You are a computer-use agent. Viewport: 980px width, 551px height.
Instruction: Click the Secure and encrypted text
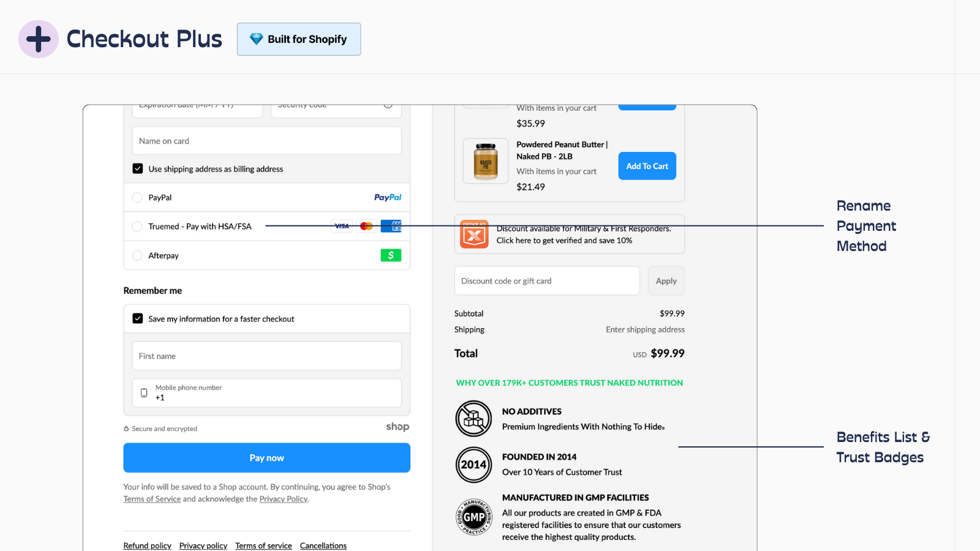pos(165,429)
